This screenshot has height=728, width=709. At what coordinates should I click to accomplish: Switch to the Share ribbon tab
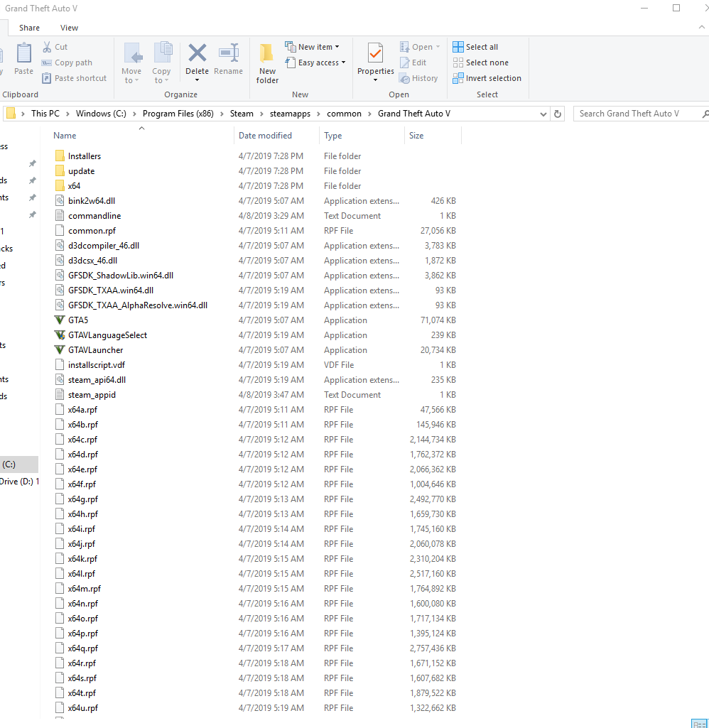pos(29,28)
